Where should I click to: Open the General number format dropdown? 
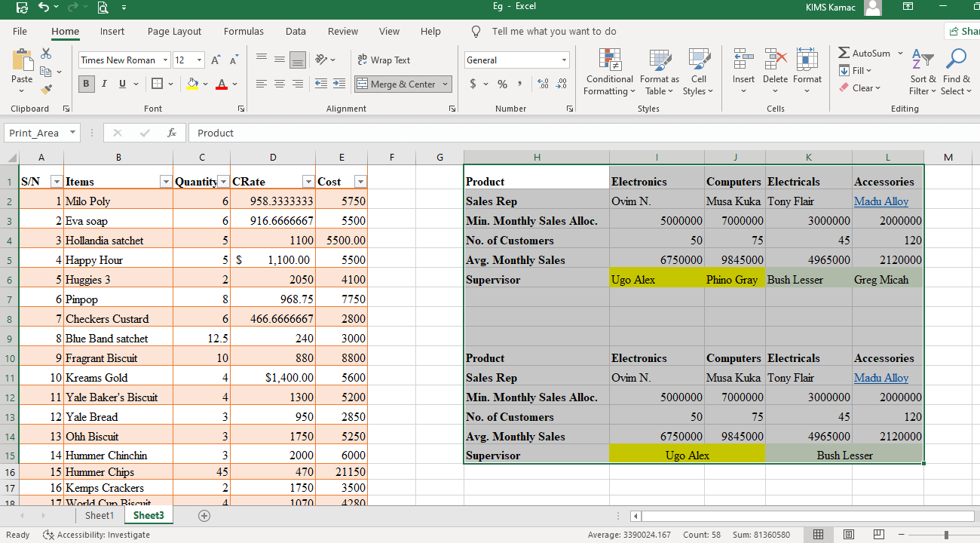point(562,60)
